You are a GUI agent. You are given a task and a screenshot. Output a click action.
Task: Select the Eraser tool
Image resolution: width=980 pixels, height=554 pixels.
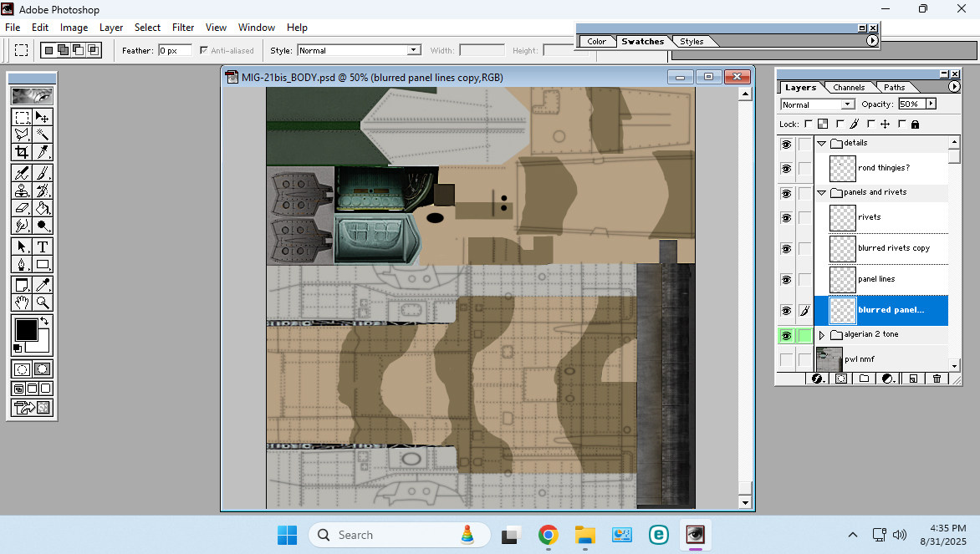22,208
